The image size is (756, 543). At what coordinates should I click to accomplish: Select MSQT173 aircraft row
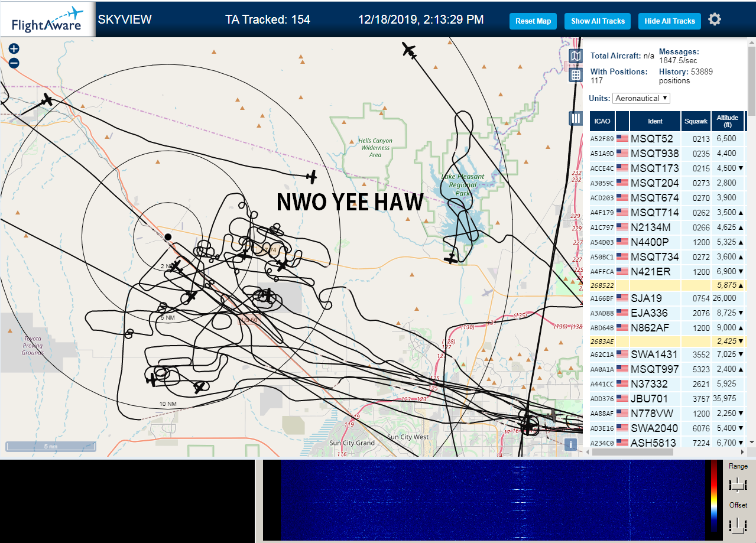point(668,168)
